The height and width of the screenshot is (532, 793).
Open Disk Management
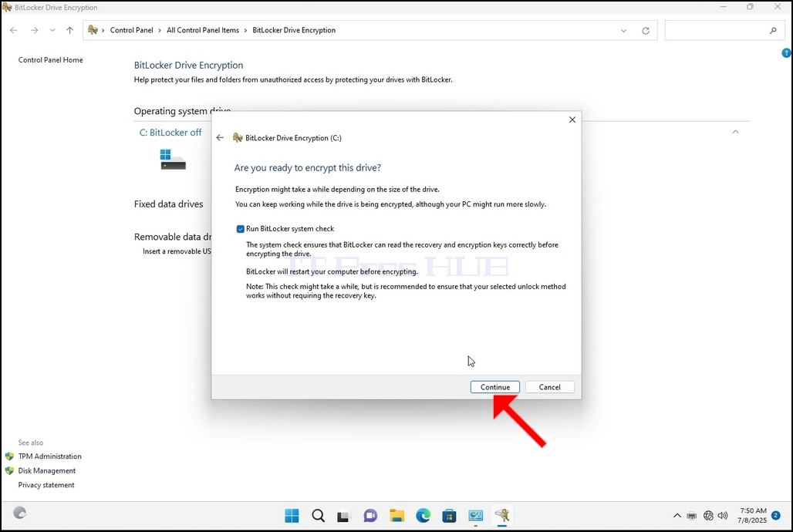pos(47,471)
